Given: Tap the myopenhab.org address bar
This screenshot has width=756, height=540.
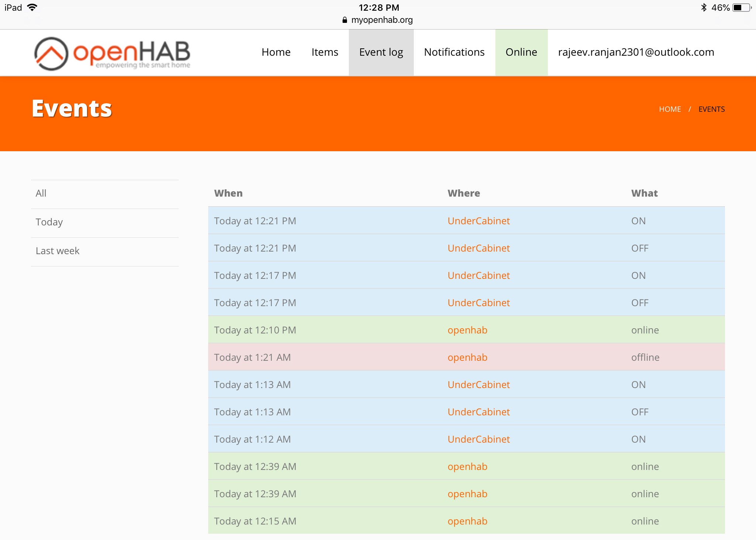Looking at the screenshot, I should pyautogui.click(x=382, y=20).
